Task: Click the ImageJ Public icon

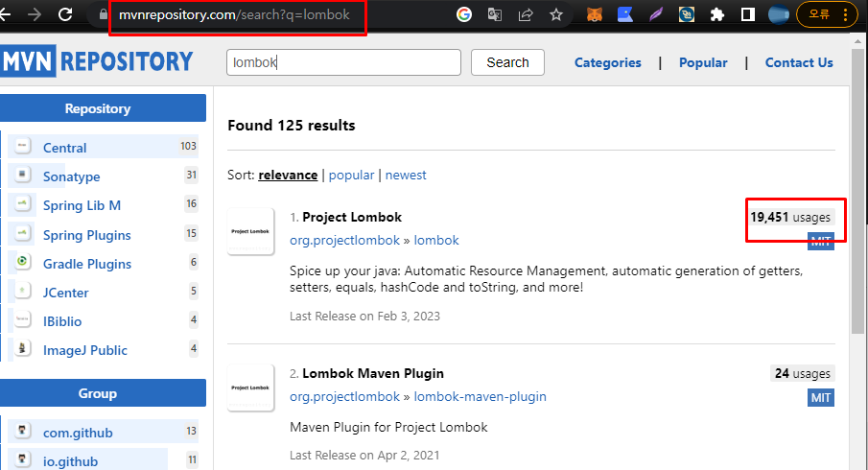Action: click(22, 348)
